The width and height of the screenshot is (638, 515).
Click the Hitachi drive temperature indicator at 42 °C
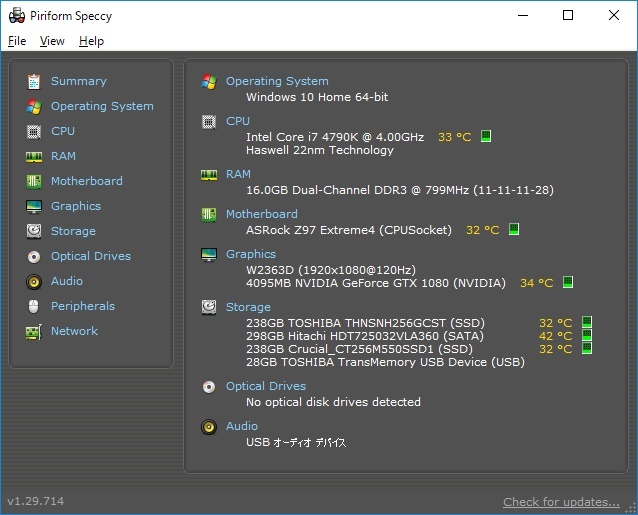click(587, 335)
